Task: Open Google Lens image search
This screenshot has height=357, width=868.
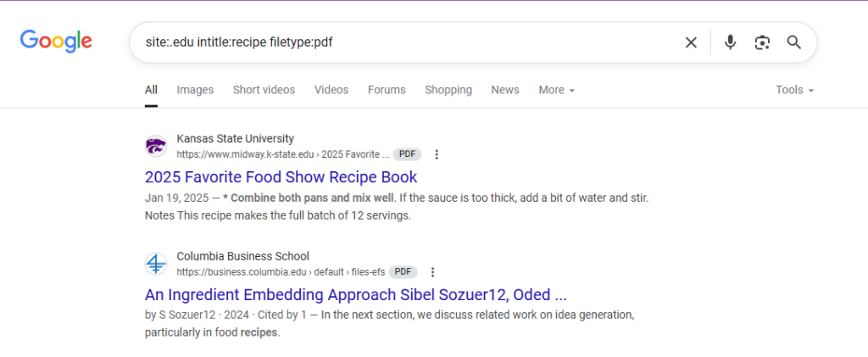Action: tap(762, 42)
